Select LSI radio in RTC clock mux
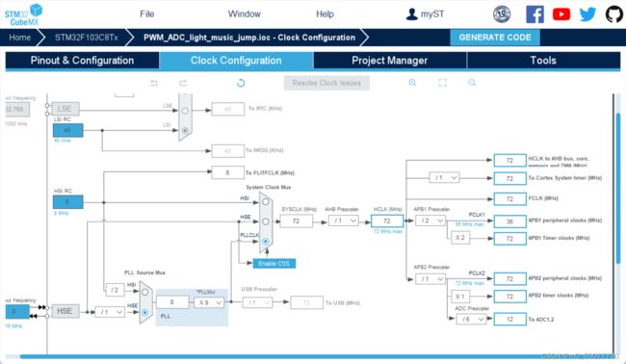This screenshot has height=364, width=626. (x=185, y=130)
